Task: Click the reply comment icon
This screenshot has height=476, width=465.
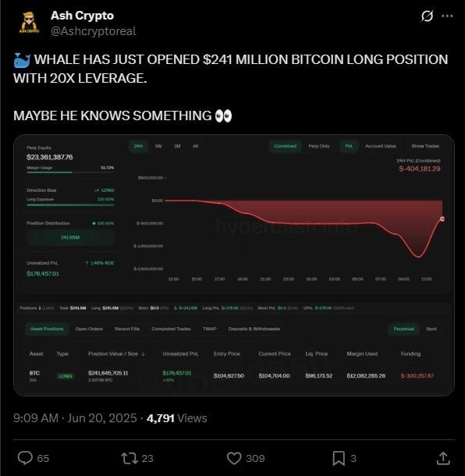Action: point(25,458)
